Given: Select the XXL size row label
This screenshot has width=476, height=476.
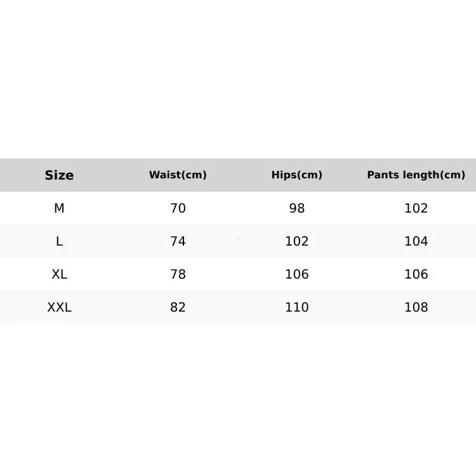Looking at the screenshot, I should [x=59, y=307].
